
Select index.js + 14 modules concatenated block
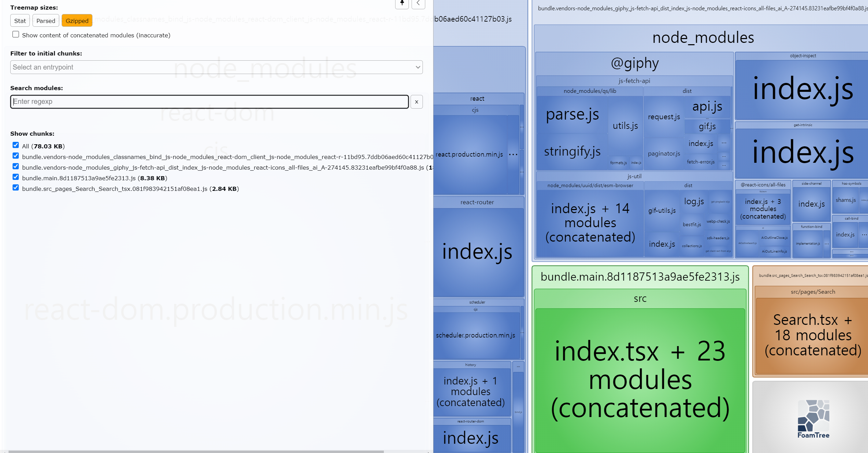[x=590, y=223]
